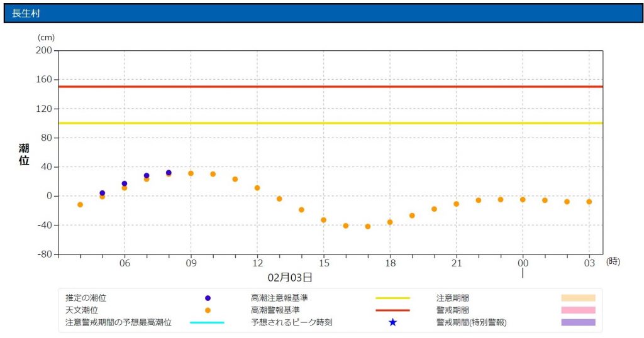Image resolution: width=644 pixels, height=338 pixels.
Task: Click the 注意警戒期間の予想最高潮位 legend label
Action: pos(118,323)
